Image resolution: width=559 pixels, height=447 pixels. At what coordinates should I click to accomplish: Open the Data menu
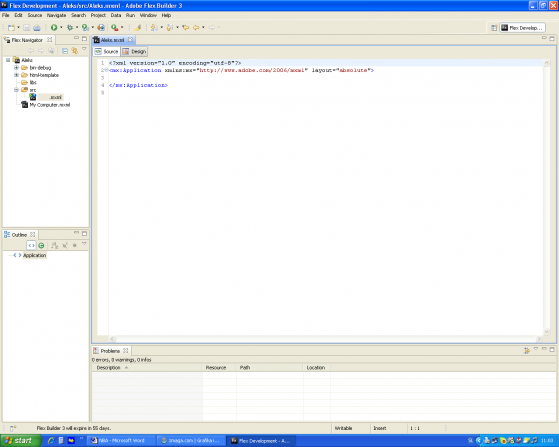pyautogui.click(x=116, y=15)
